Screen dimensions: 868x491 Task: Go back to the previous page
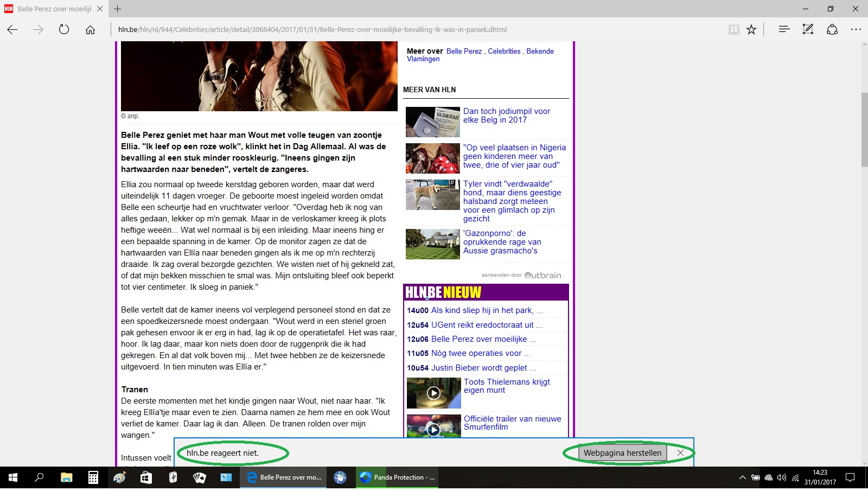click(12, 30)
